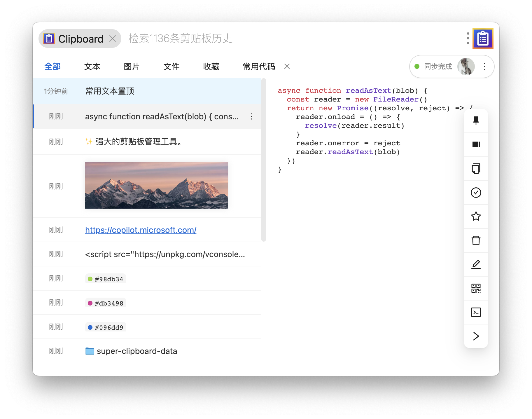Pin the selected clip with pushpin icon
The height and width of the screenshot is (419, 532).
pos(476,121)
